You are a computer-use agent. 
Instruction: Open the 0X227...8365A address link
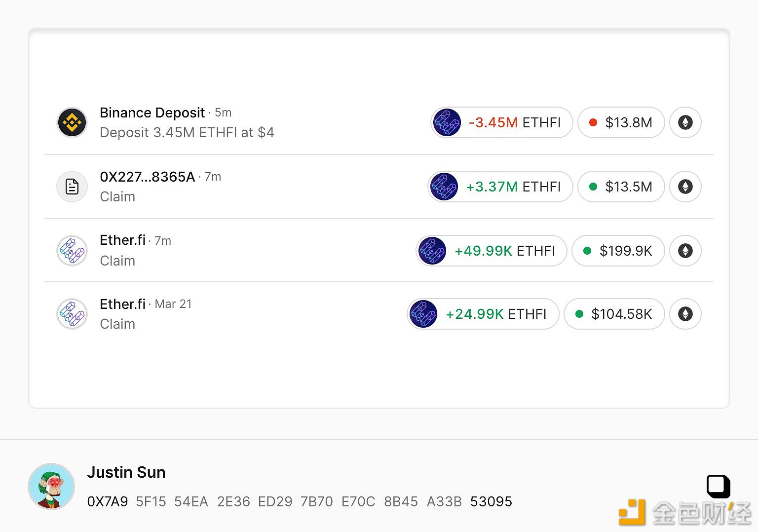tap(147, 177)
